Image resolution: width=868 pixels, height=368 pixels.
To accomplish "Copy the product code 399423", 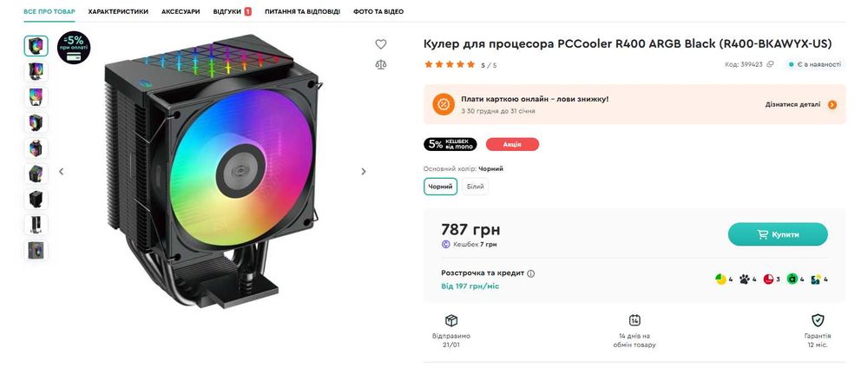I will [771, 64].
